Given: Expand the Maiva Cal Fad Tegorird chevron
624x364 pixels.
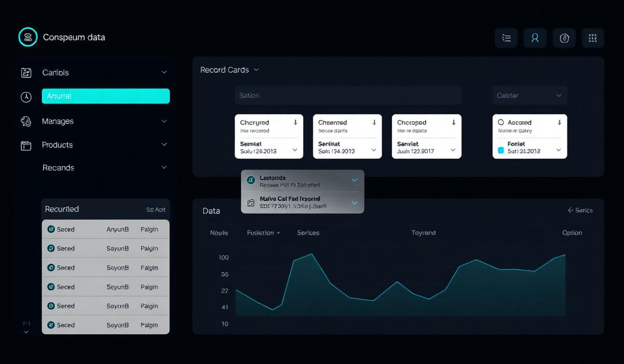Looking at the screenshot, I should point(355,202).
